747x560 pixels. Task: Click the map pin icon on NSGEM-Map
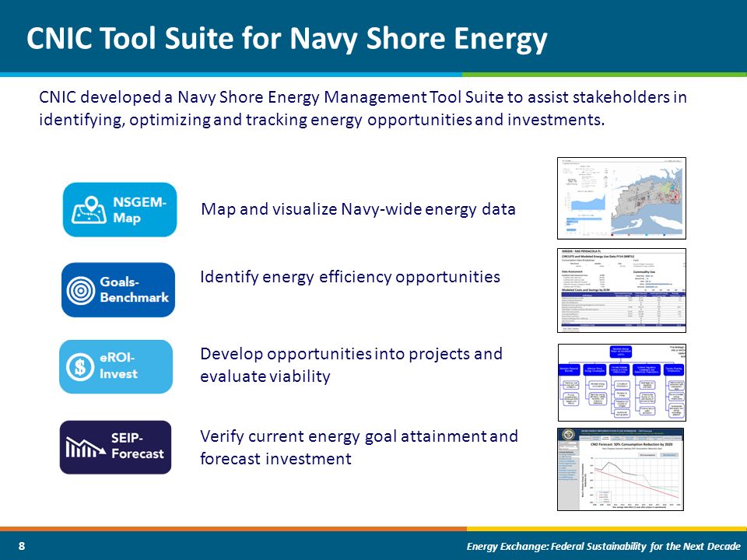[x=89, y=210]
